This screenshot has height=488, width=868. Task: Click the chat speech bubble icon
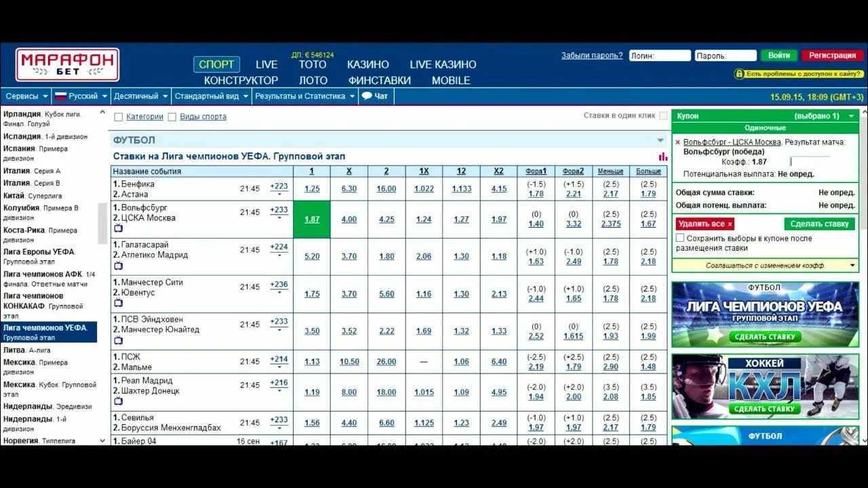[367, 96]
